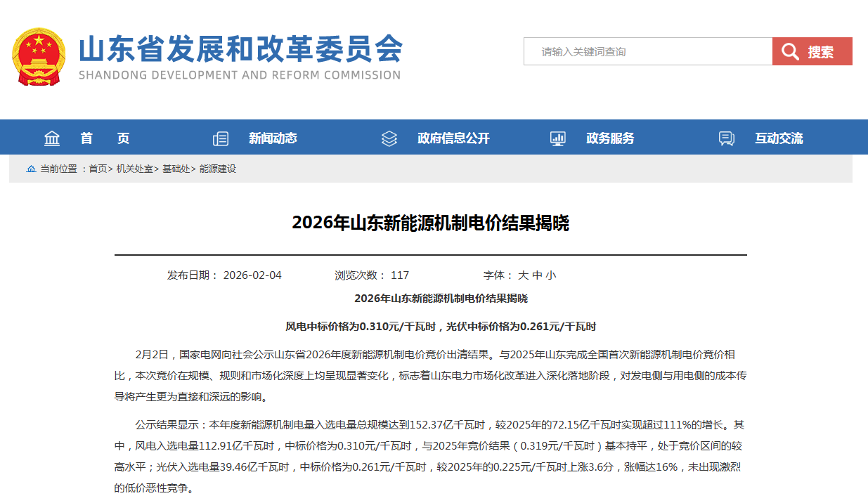Open the 政务服务 menu item
868x503 pixels.
click(610, 138)
